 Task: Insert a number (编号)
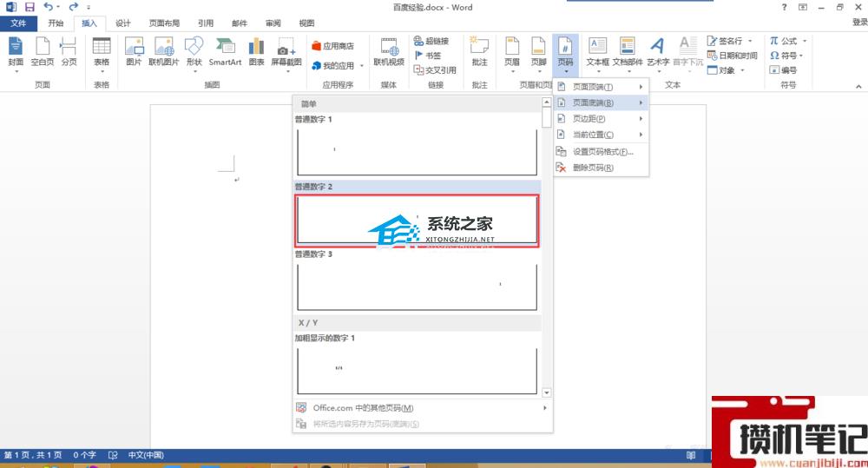783,69
